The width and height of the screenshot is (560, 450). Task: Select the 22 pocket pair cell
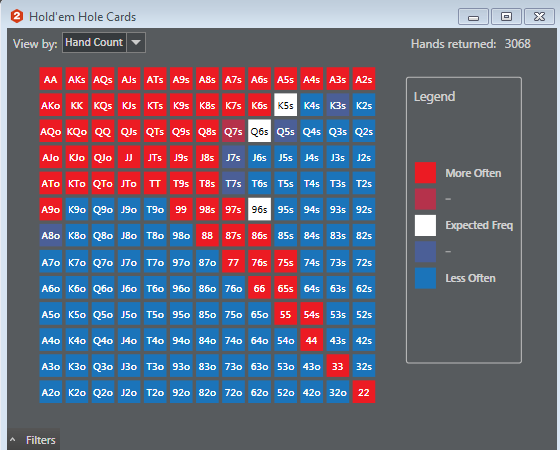364,392
